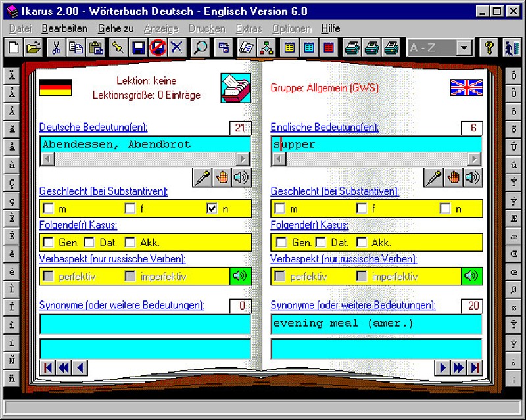Viewport: 526px width, 420px height.
Task: Insert the Æ character from the side bar
Action: [x=514, y=218]
